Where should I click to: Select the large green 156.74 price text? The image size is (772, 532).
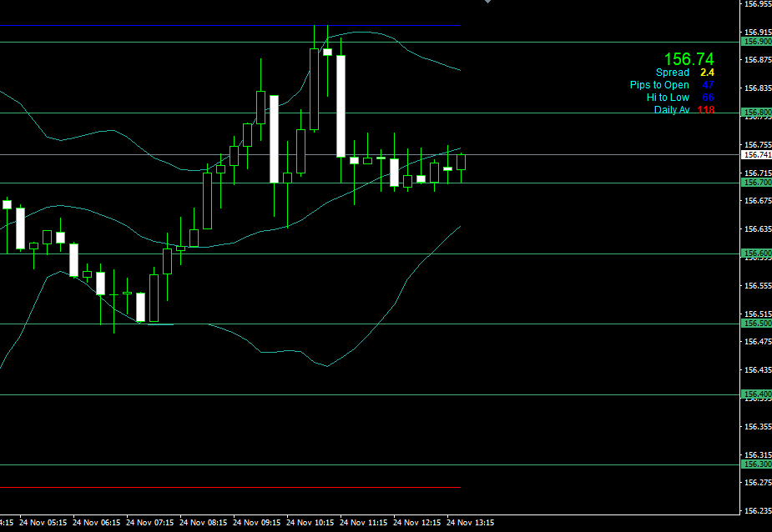689,58
